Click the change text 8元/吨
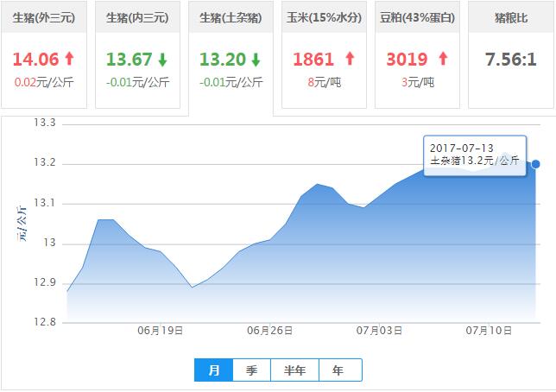Screen dimensions: 556x392 point(324,82)
